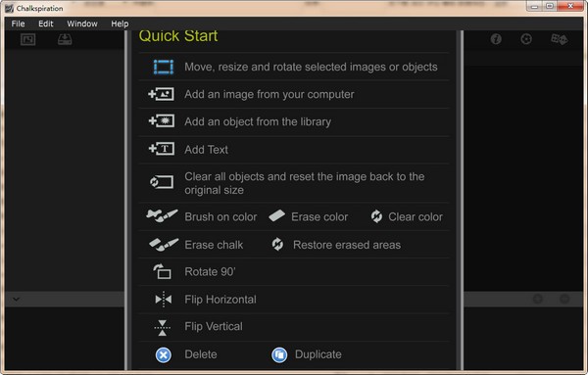
Task: Click the Rotate 90 icon
Action: 162,271
